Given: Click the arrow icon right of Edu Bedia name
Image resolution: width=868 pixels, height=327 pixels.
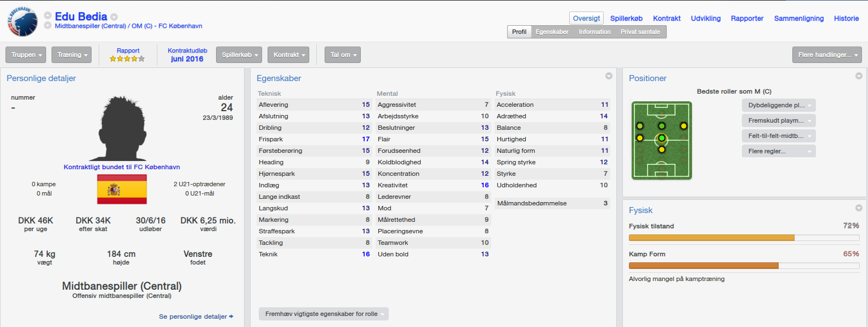Looking at the screenshot, I should click(114, 17).
